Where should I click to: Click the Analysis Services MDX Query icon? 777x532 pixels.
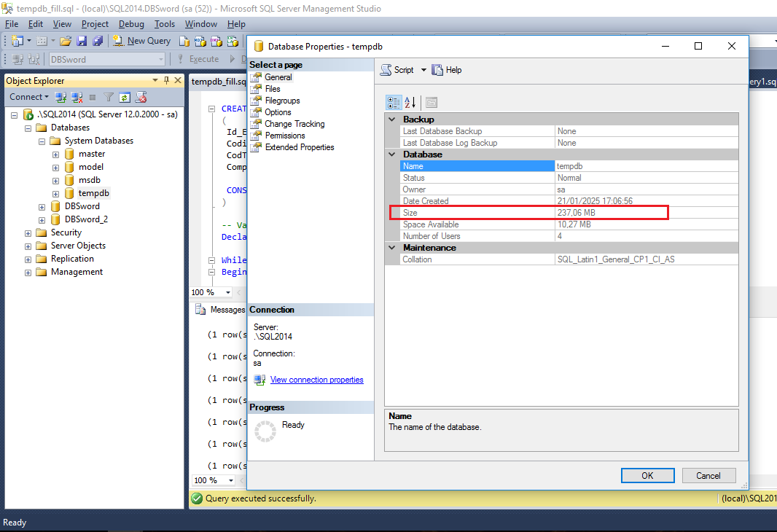200,41
